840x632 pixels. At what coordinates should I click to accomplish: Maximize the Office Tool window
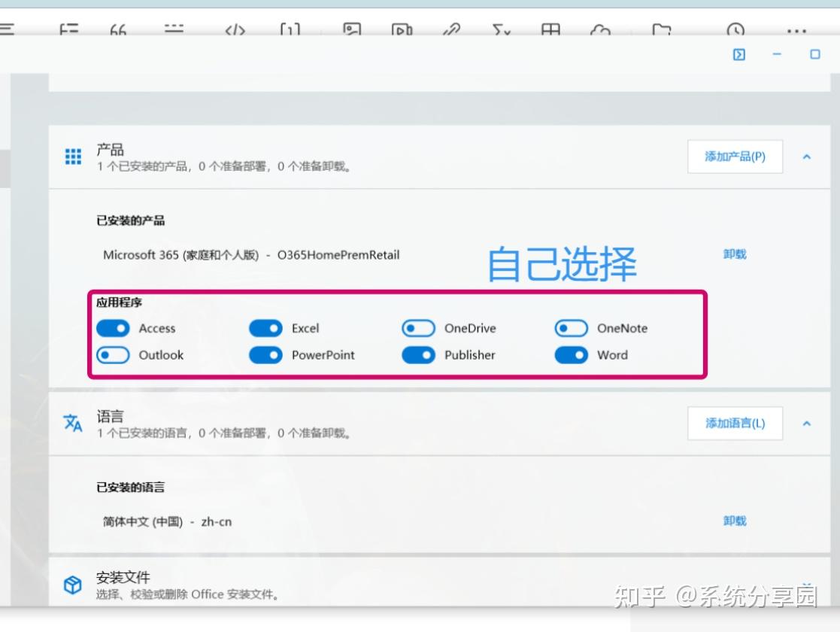(x=815, y=54)
